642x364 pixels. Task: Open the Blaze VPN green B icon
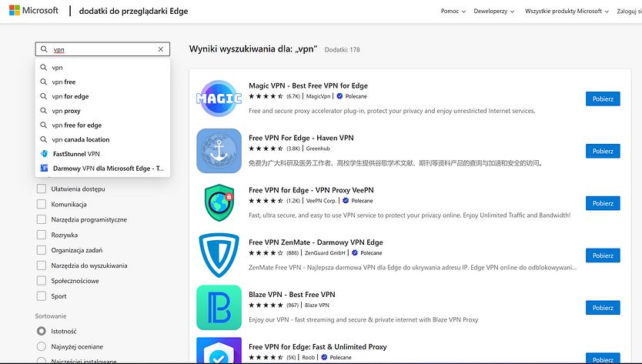(x=219, y=308)
